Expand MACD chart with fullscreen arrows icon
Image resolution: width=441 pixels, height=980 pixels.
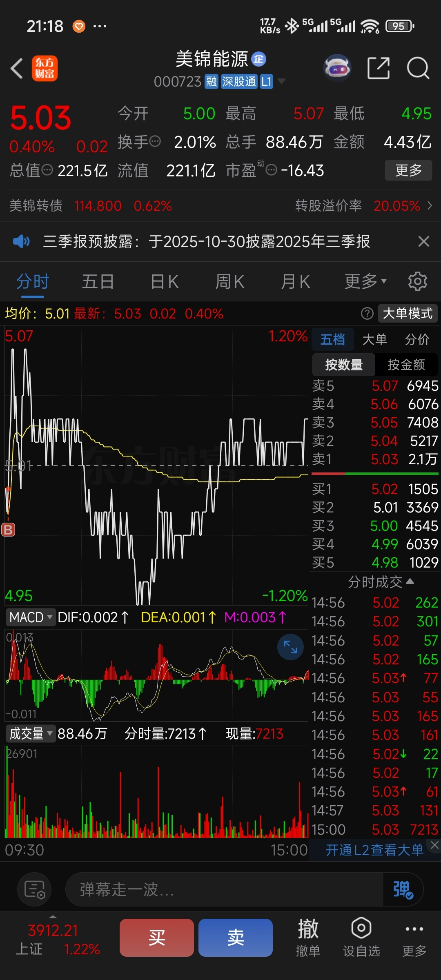coord(290,647)
